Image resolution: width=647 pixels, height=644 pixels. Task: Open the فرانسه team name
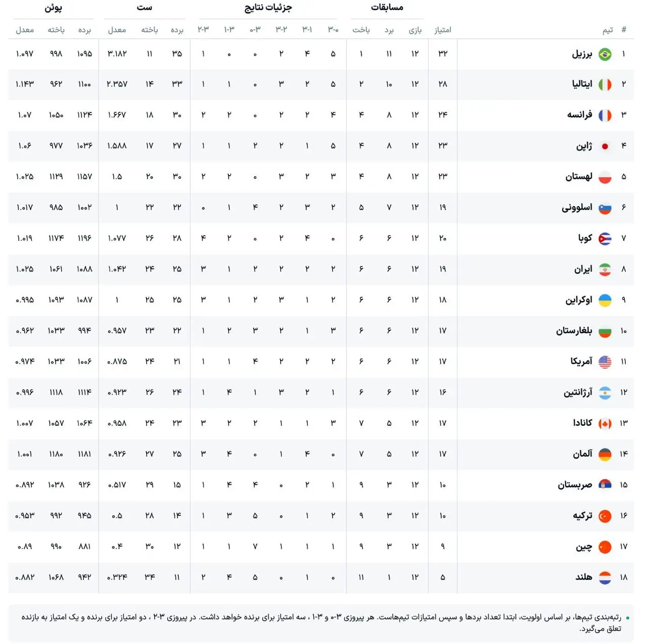[580, 115]
